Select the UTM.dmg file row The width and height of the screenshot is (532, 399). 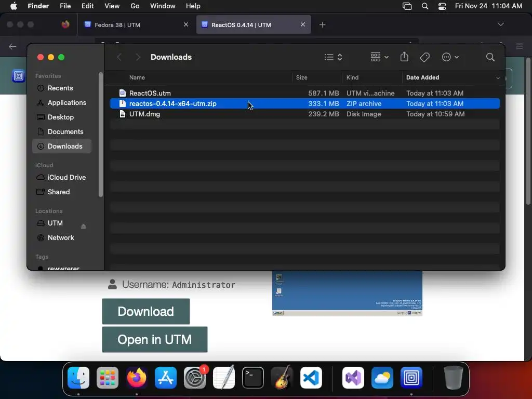click(304, 114)
